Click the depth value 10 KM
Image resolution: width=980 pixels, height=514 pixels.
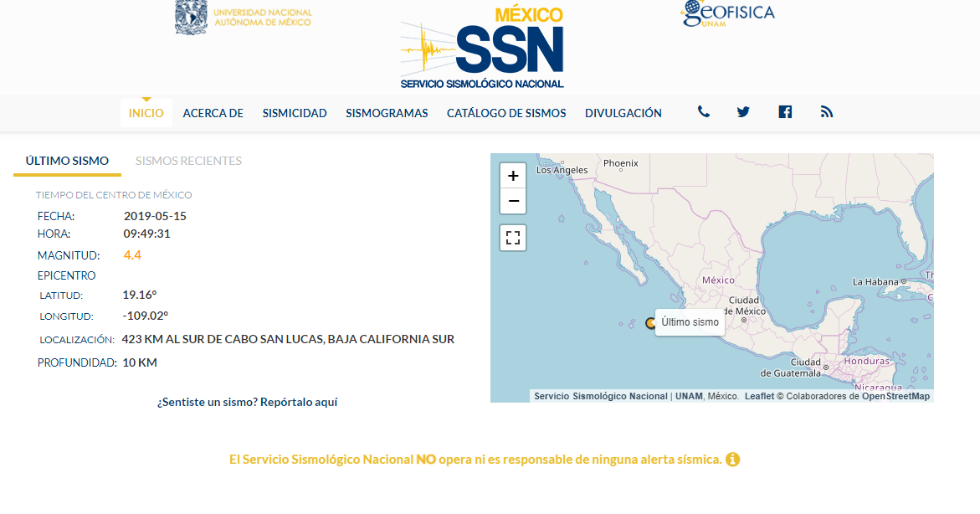140,362
